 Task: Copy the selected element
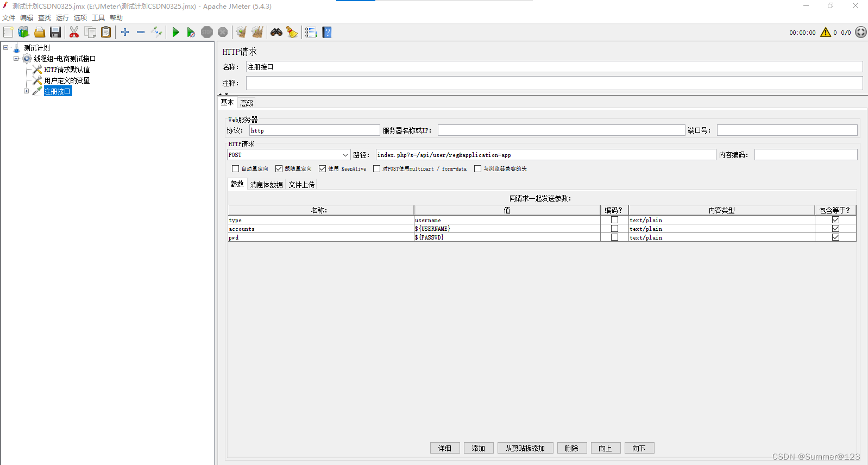(x=90, y=33)
